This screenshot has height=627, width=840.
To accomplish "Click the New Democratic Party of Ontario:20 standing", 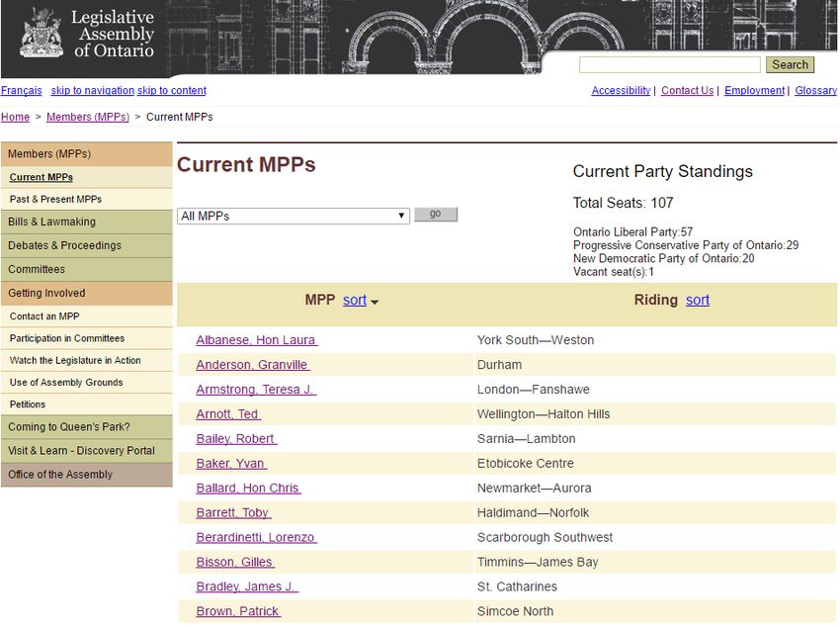I will (664, 259).
